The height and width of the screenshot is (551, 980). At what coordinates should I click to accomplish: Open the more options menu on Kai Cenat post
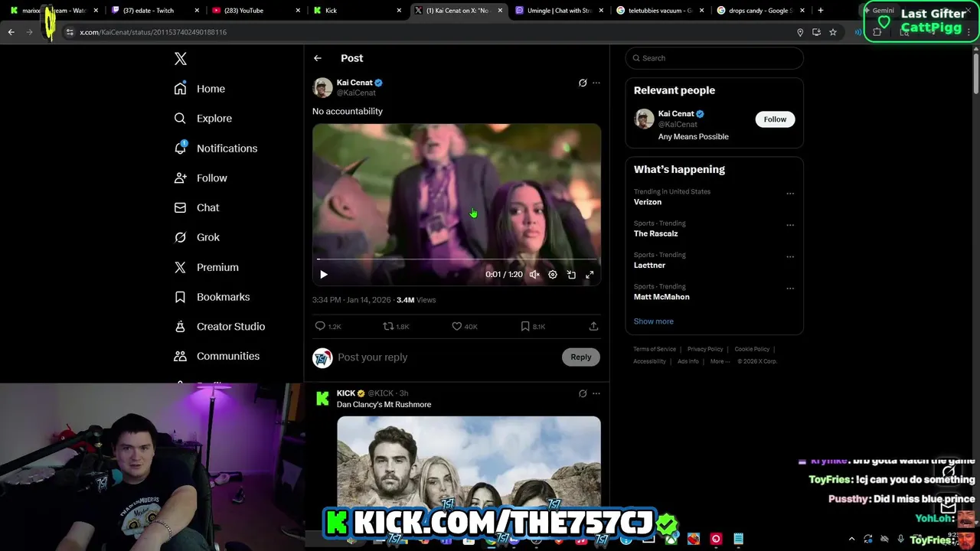click(x=596, y=83)
